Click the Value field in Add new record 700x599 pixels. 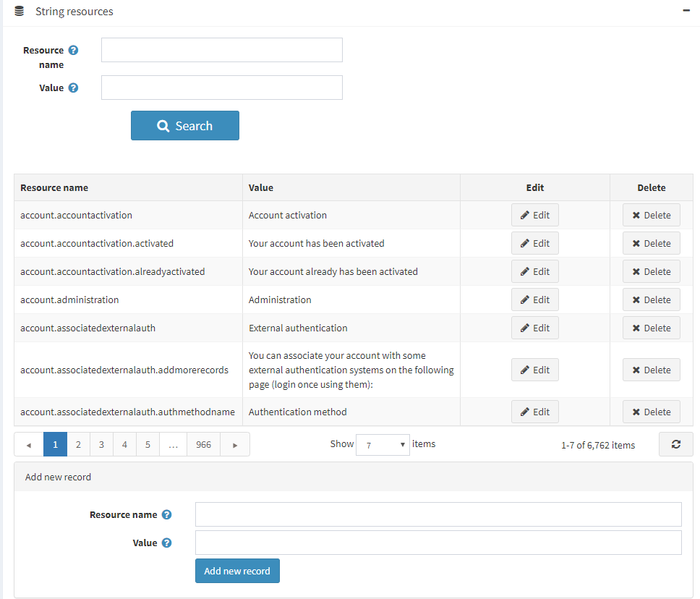[438, 543]
